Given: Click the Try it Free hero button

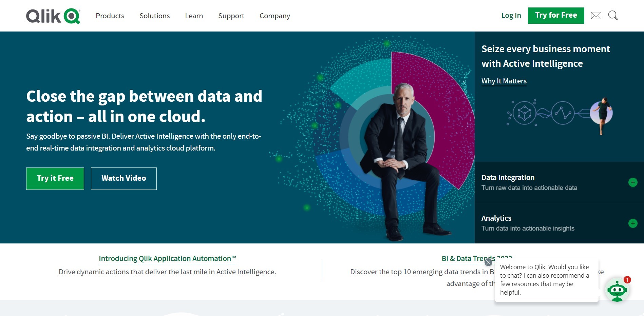Looking at the screenshot, I should click(x=55, y=179).
